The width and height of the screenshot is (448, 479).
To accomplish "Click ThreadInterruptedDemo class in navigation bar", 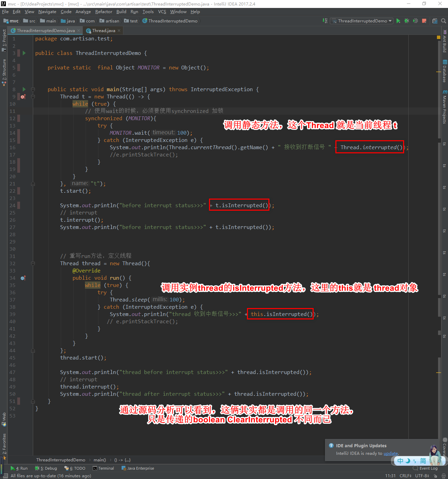I will click(170, 21).
